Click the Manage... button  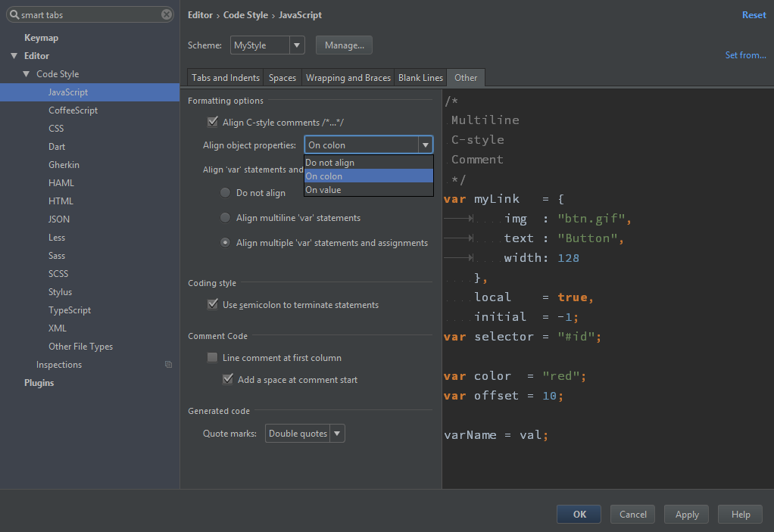[344, 45]
